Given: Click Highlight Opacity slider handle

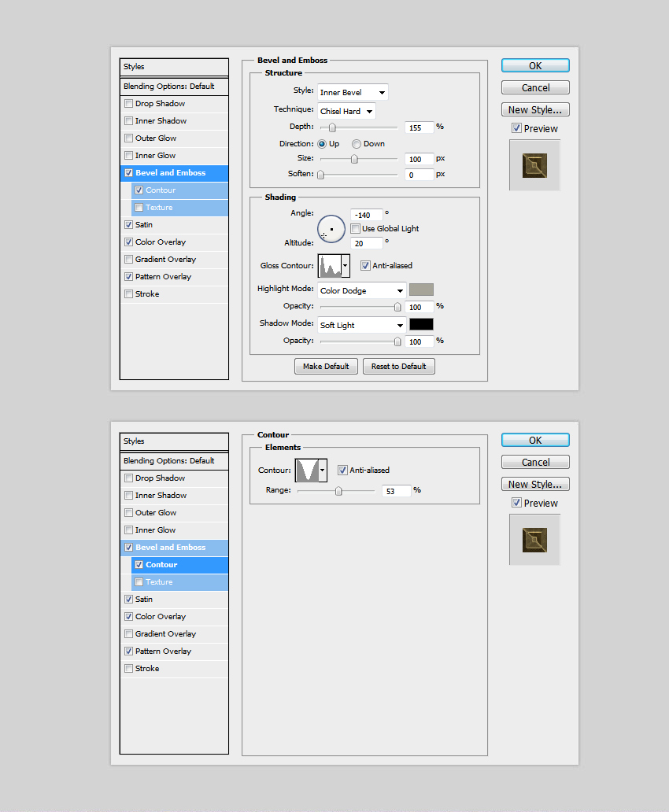Looking at the screenshot, I should click(x=397, y=307).
